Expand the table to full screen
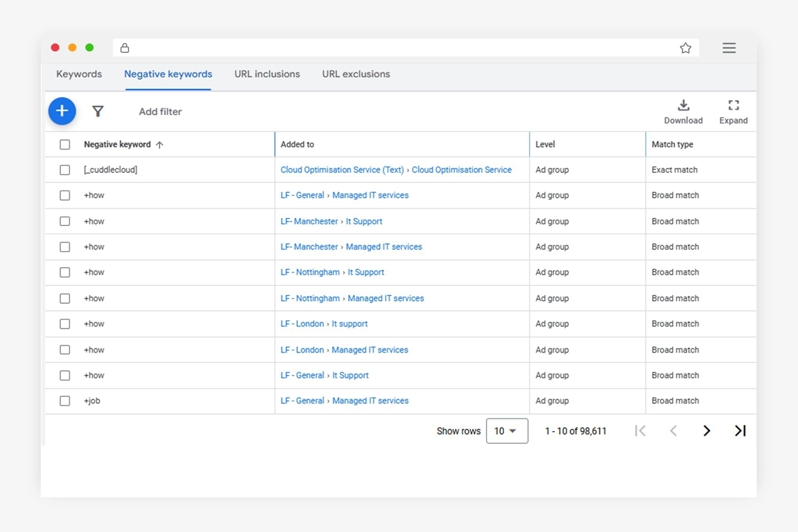The image size is (798, 532). point(733,112)
